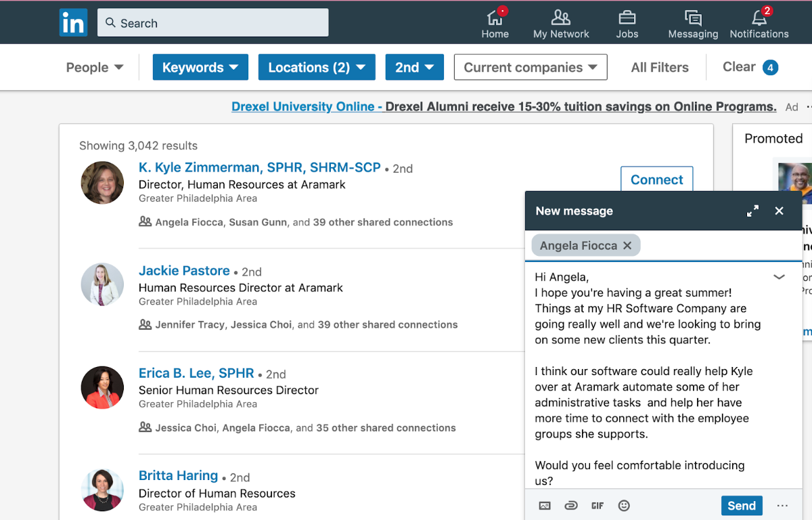Open the Current companies filter dropdown
Viewport: 812px width, 520px height.
tap(531, 67)
